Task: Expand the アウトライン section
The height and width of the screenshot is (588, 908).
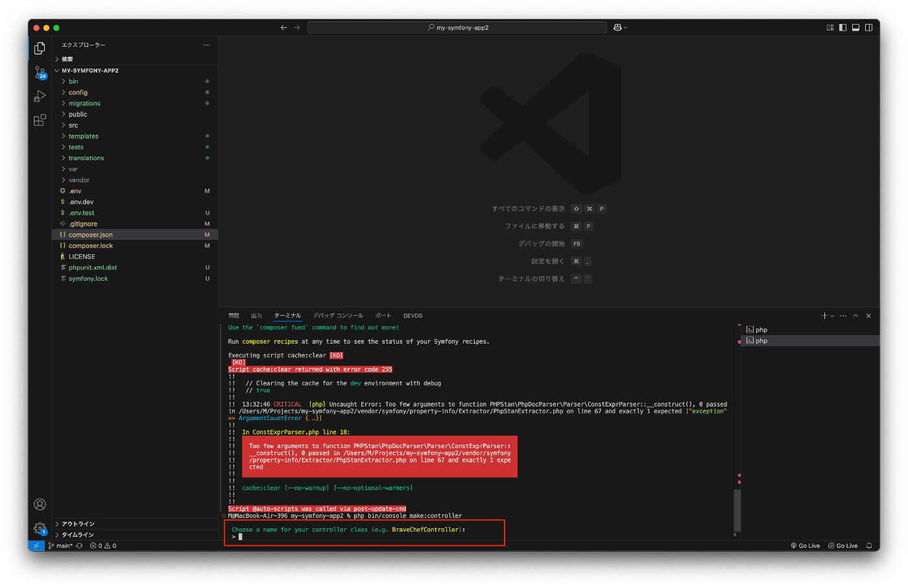Action: [x=135, y=524]
